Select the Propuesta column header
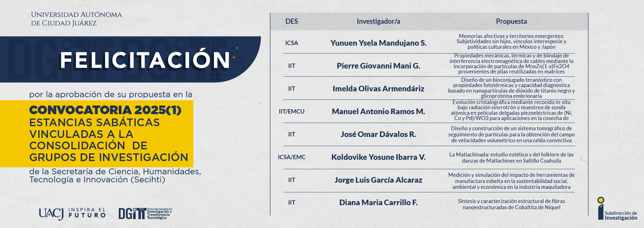Image resolution: width=644 pixels, height=228 pixels. point(511,21)
